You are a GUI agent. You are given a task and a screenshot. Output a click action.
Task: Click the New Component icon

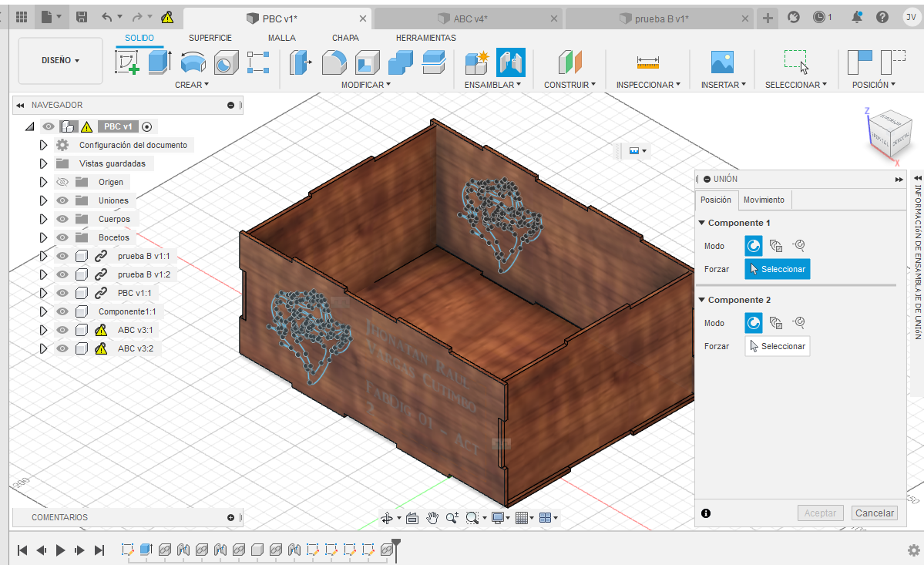477,62
